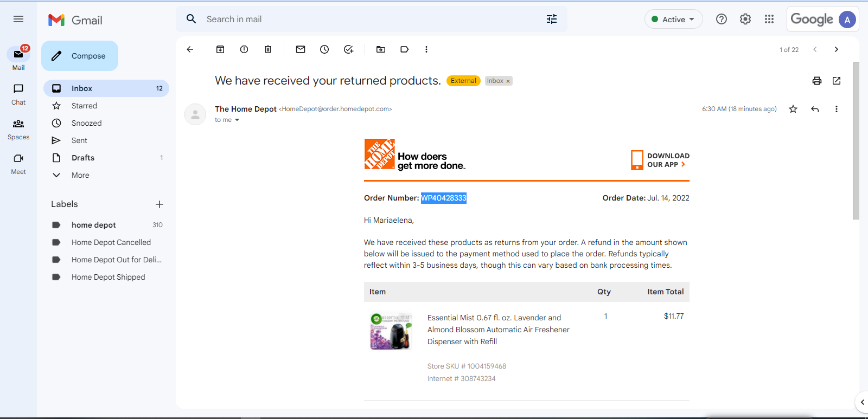The image size is (868, 419).
Task: Expand recipient details next to "to me"
Action: pos(237,120)
